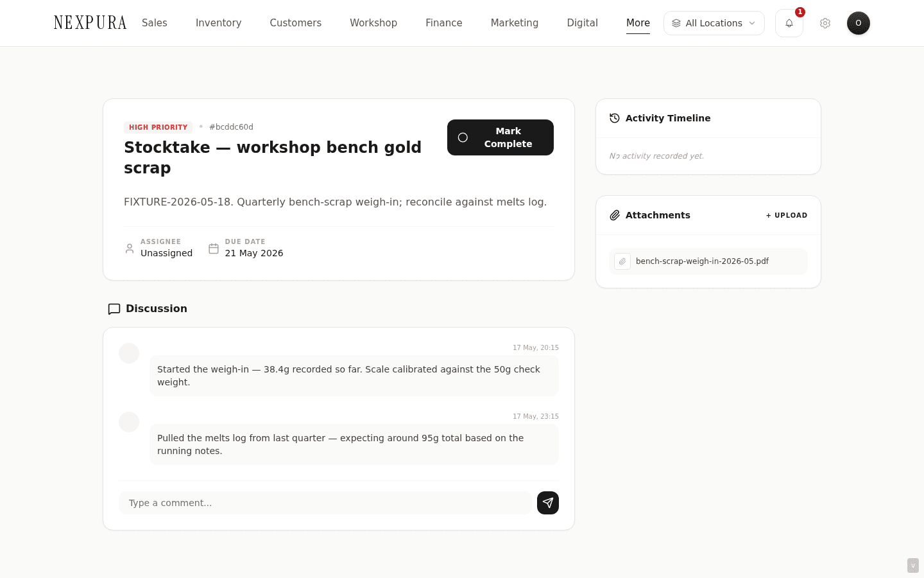Send comment with paper plane icon
The height and width of the screenshot is (578, 924).
pyautogui.click(x=548, y=503)
